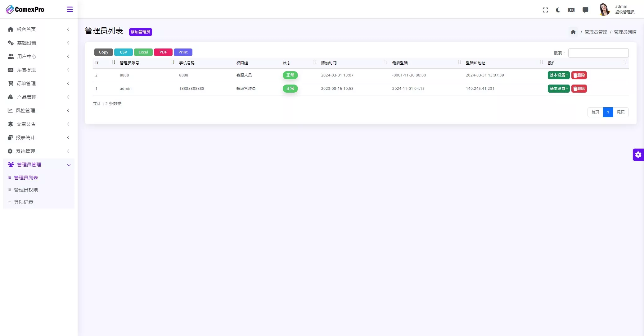
Task: Open 基本设置 dropdown for admin row
Action: [x=558, y=89]
